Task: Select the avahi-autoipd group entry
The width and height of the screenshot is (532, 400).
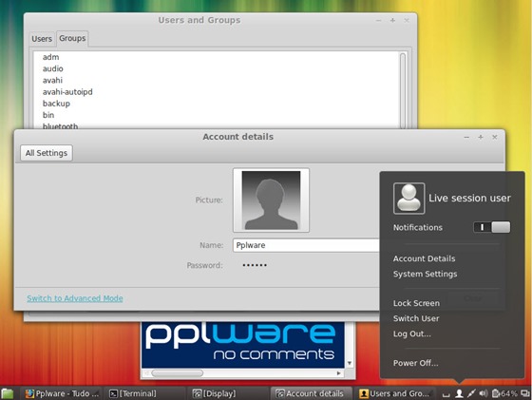Action: click(67, 92)
